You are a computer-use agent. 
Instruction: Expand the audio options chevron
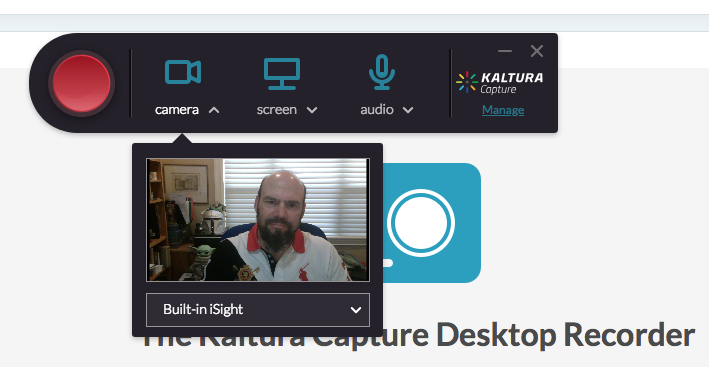point(408,110)
